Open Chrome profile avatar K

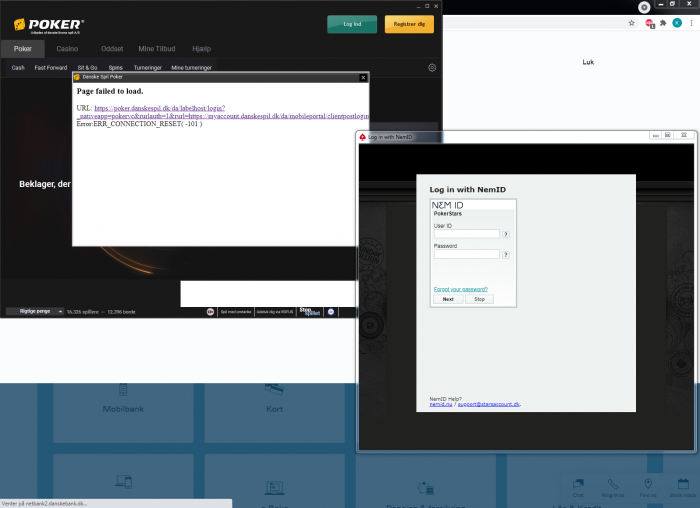coord(677,23)
